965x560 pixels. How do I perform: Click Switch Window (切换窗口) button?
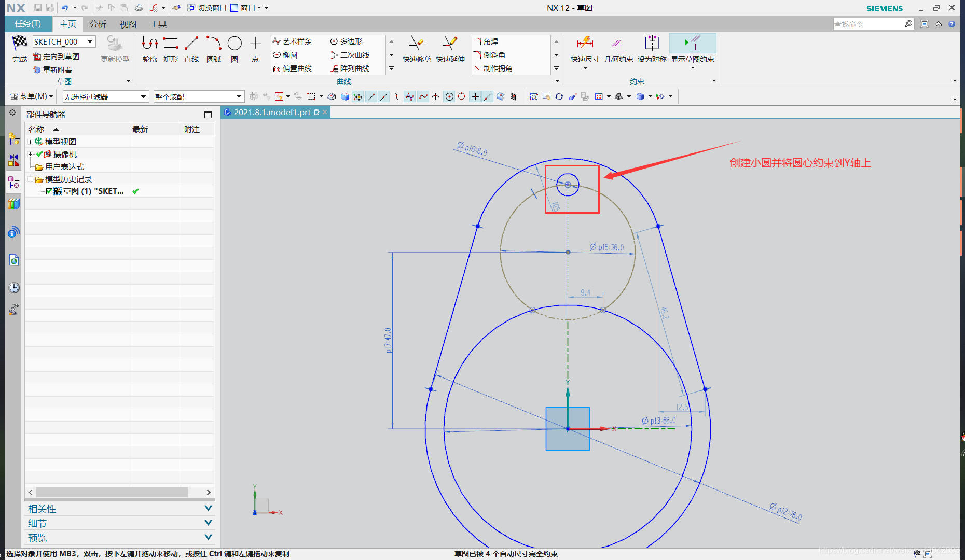[207, 8]
